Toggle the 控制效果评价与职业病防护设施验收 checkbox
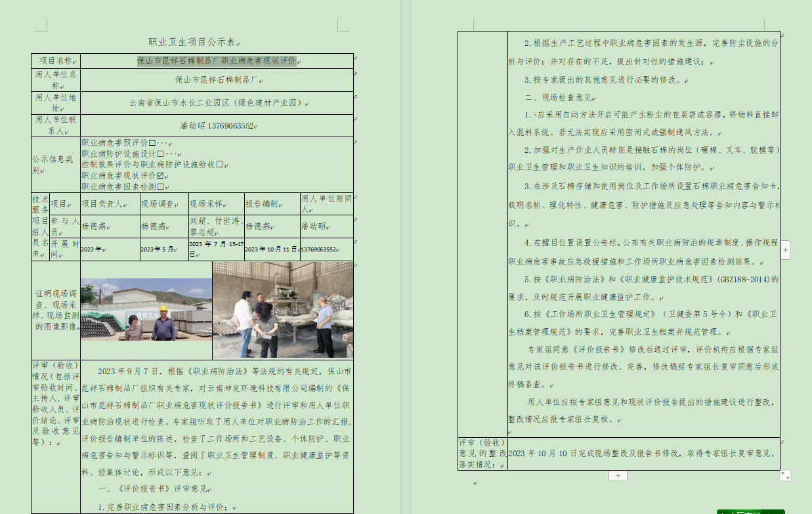This screenshot has width=812, height=514. click(x=220, y=165)
